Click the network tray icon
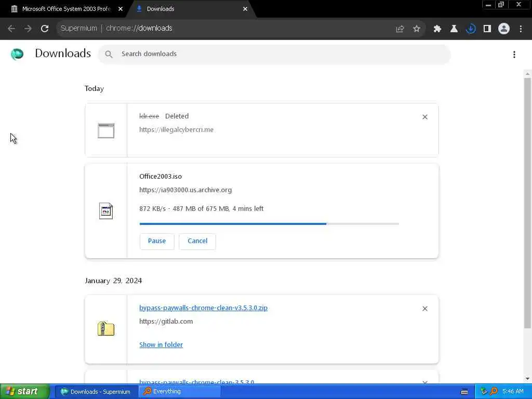The width and height of the screenshot is (532, 399). coord(484,392)
